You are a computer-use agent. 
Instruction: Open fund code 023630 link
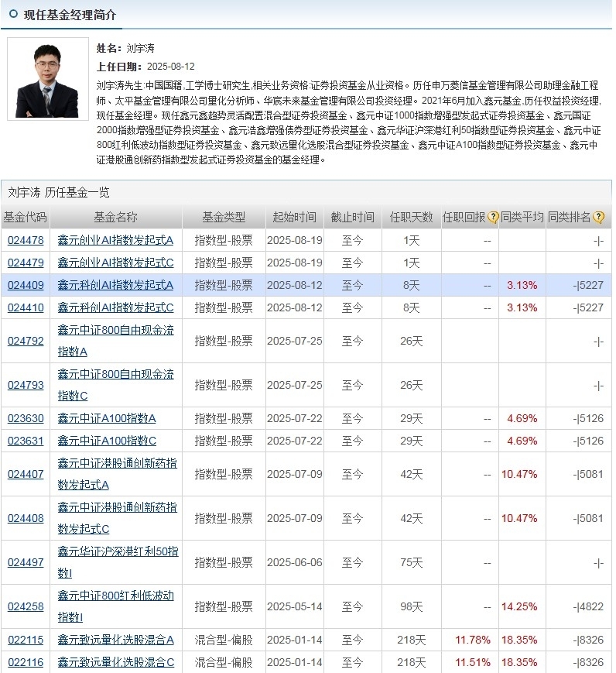pos(26,418)
